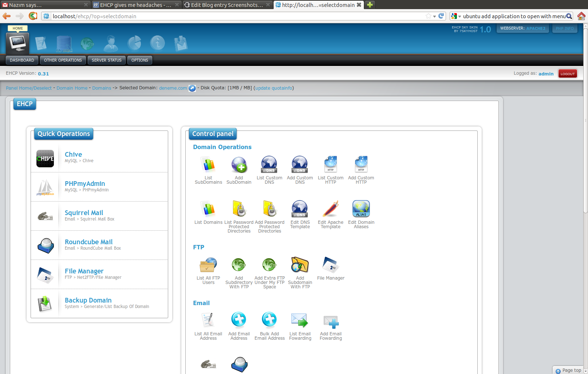Open the Edit Domain Aliases icon

click(x=361, y=209)
